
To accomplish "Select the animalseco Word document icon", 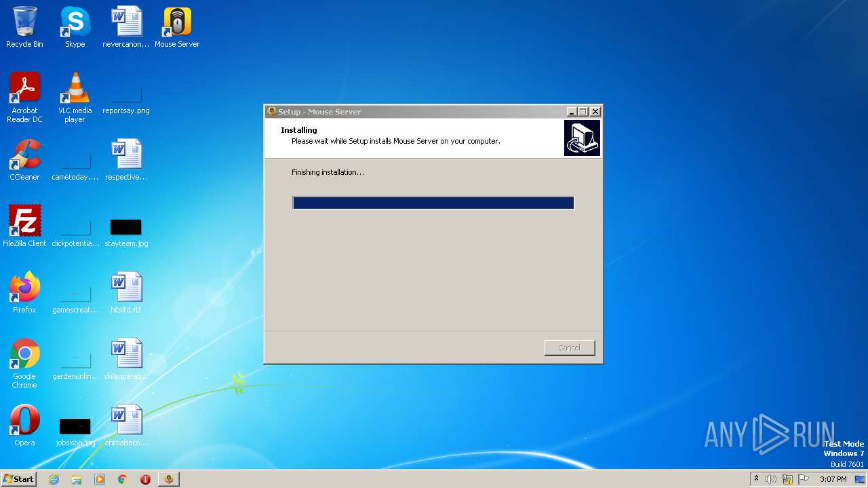I will [126, 426].
